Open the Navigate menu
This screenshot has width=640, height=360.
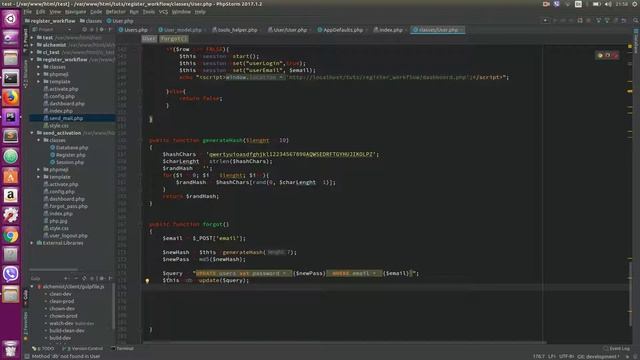(x=76, y=12)
